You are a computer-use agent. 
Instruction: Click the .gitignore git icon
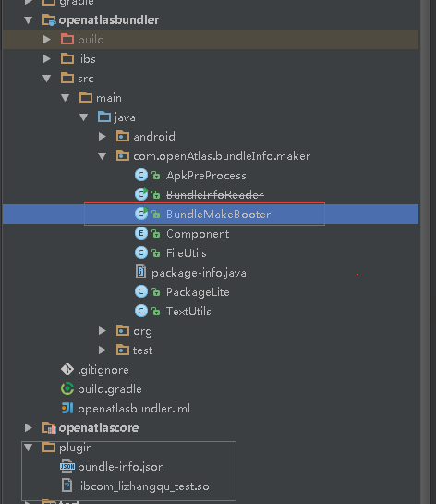pyautogui.click(x=67, y=369)
